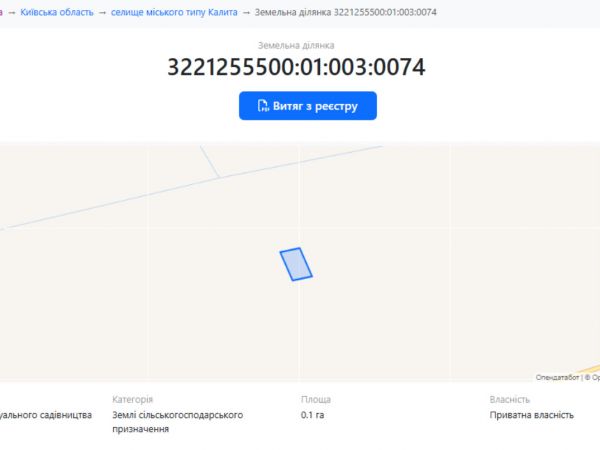Image resolution: width=600 pixels, height=450 pixels.
Task: Click the "Площа" field label
Action: click(315, 399)
